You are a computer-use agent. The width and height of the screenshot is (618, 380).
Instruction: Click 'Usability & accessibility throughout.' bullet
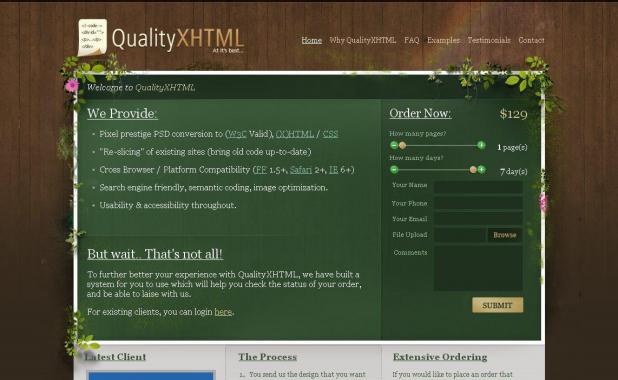pos(168,205)
